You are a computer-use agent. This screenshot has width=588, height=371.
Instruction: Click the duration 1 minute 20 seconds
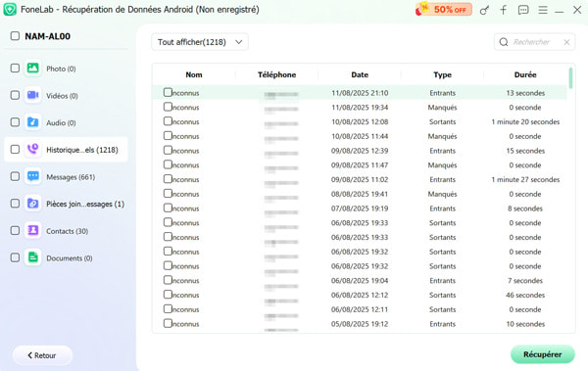click(525, 121)
